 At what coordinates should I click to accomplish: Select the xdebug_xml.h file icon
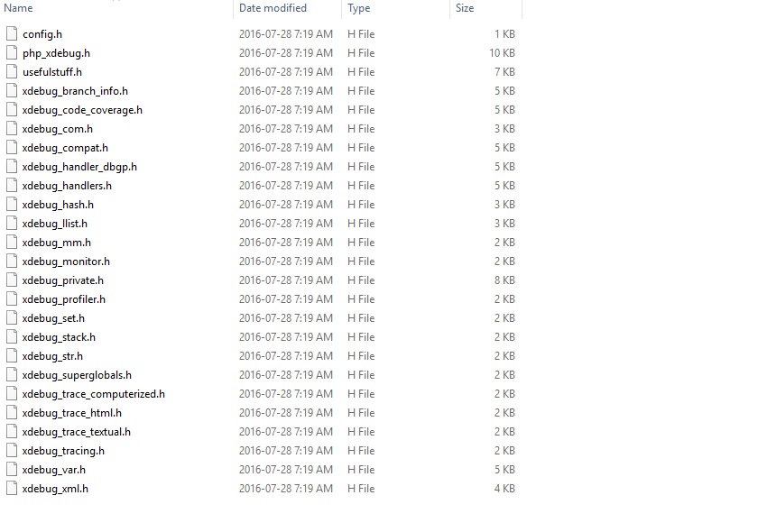pos(12,489)
